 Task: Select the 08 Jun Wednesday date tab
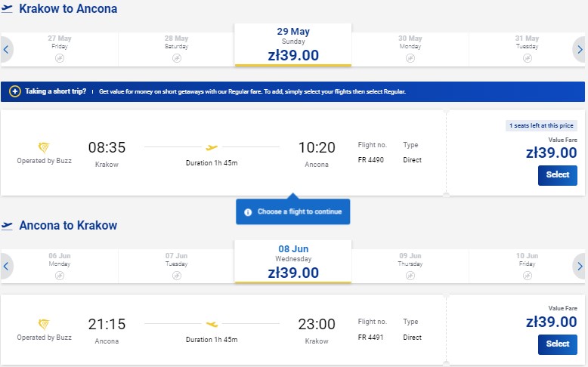coord(293,262)
